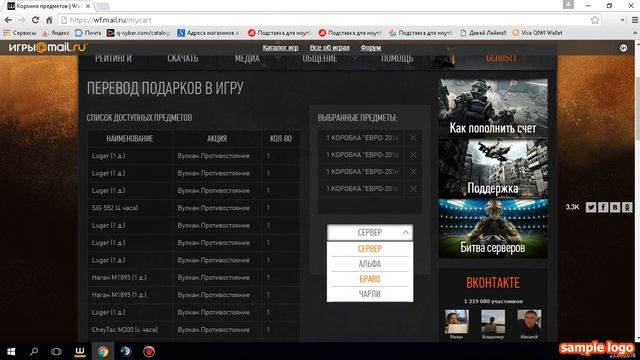The image size is (640, 360).
Task: Open the browser home page icon
Action: pyautogui.click(x=49, y=20)
